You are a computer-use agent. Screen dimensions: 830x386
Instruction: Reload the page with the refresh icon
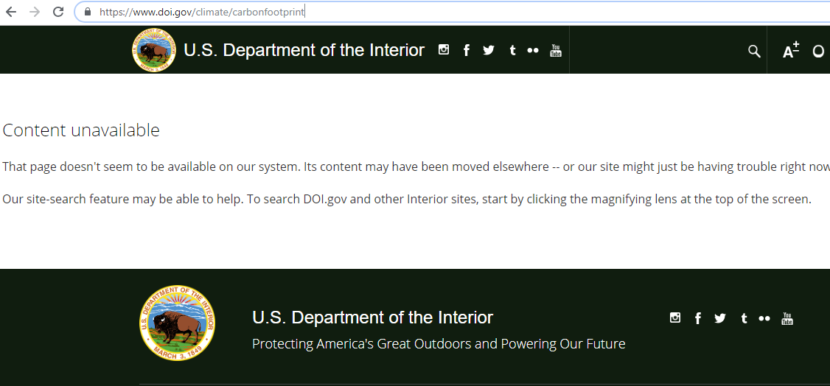click(58, 12)
